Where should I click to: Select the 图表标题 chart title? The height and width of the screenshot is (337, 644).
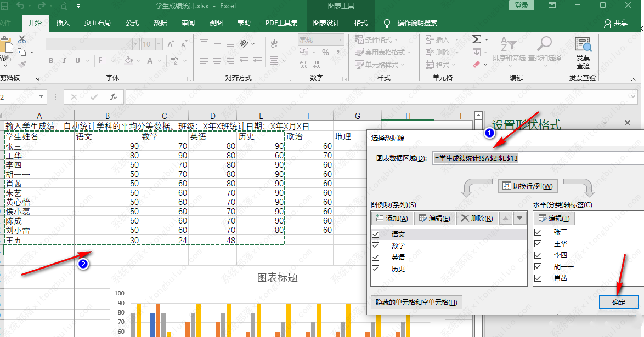tap(277, 277)
